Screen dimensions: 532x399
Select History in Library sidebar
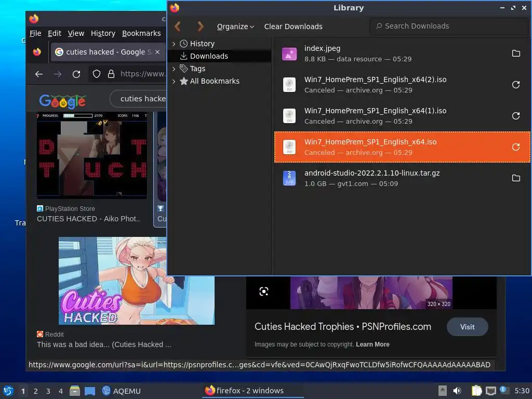[x=202, y=44]
